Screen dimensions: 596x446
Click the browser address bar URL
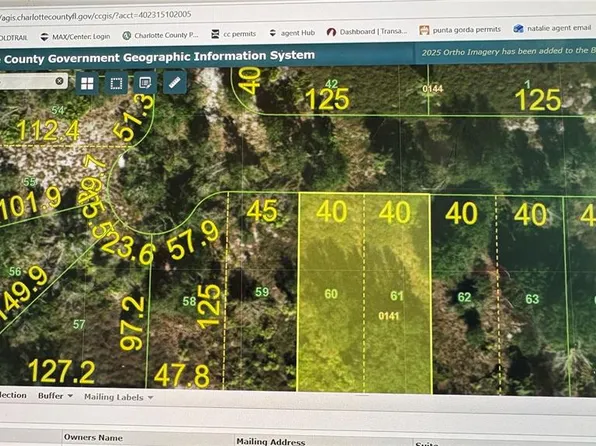point(96,16)
